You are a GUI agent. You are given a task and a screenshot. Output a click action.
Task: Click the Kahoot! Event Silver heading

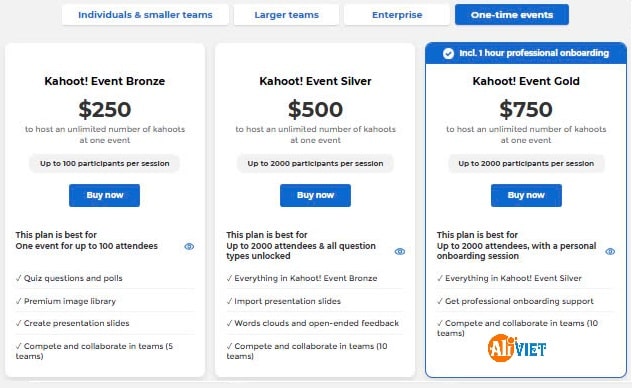pyautogui.click(x=315, y=81)
